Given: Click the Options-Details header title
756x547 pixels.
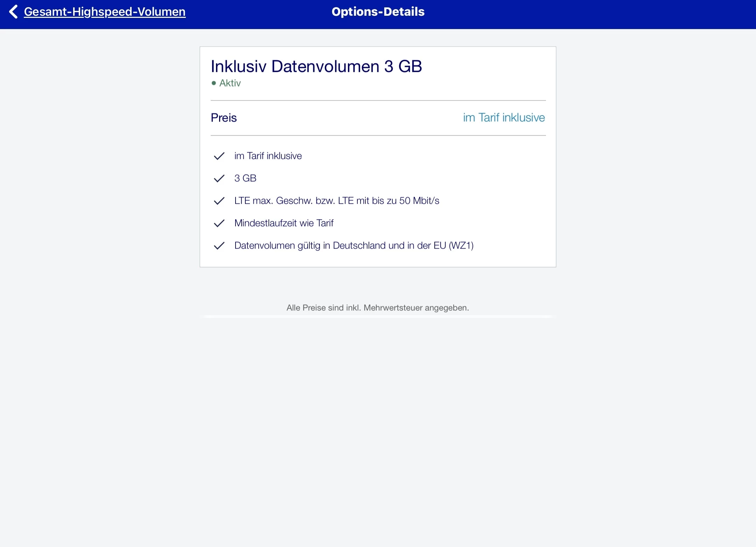Looking at the screenshot, I should [x=378, y=12].
